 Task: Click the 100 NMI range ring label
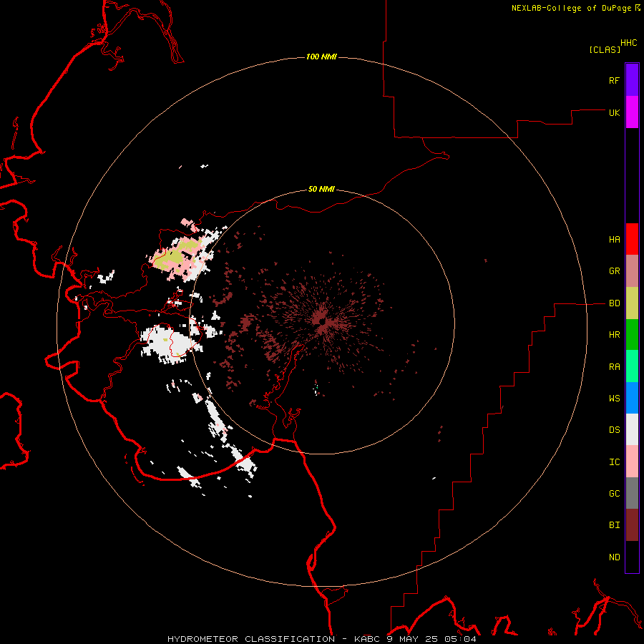(x=321, y=57)
